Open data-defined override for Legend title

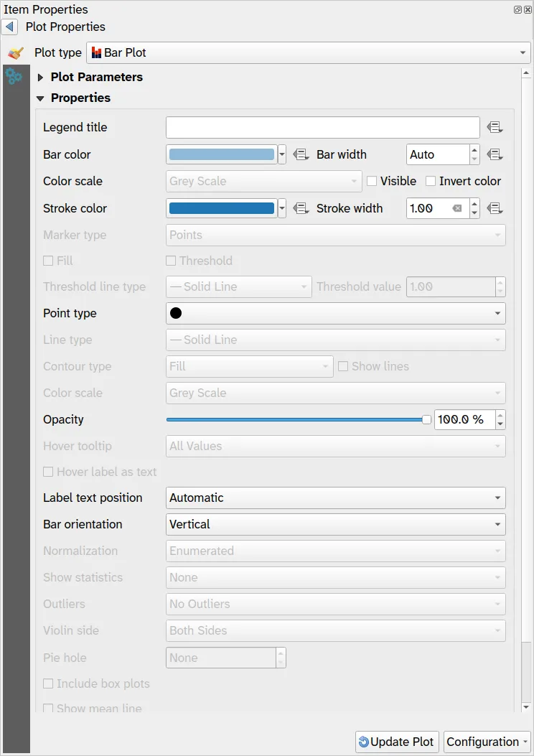tap(494, 127)
